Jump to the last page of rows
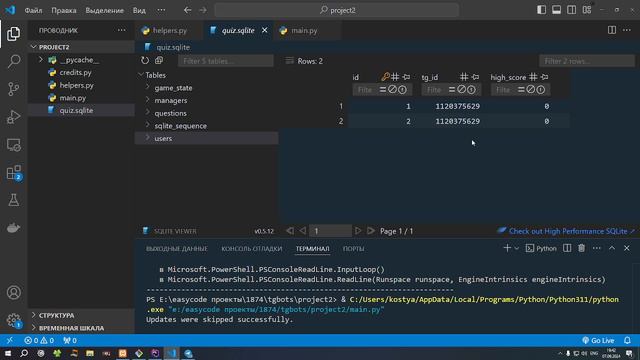 [371, 231]
